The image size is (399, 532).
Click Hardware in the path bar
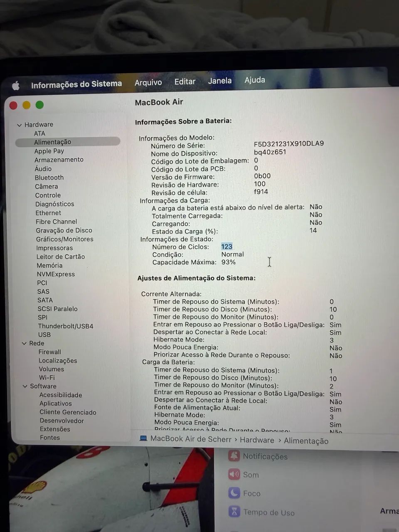tap(257, 440)
